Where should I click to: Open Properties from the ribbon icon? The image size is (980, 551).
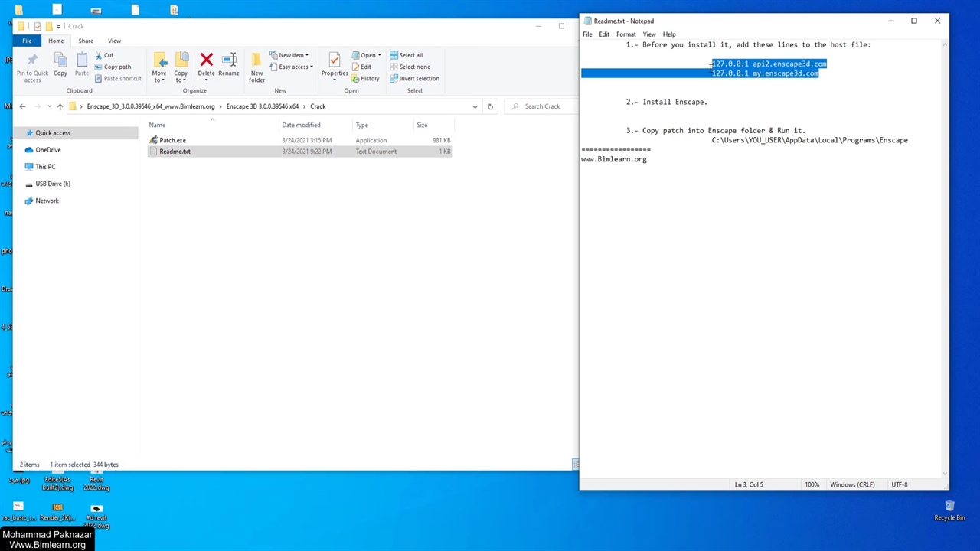(334, 61)
